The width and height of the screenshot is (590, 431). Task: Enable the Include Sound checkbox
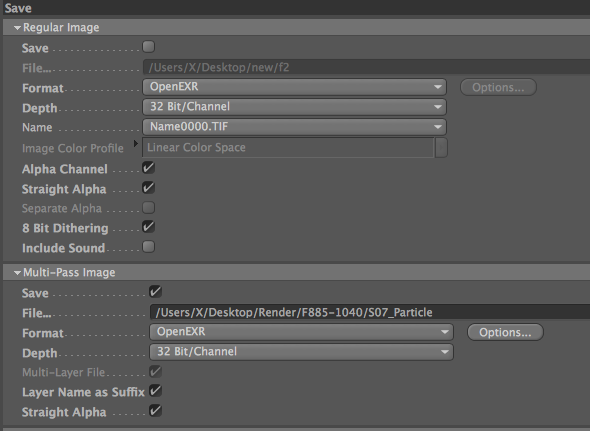click(149, 247)
